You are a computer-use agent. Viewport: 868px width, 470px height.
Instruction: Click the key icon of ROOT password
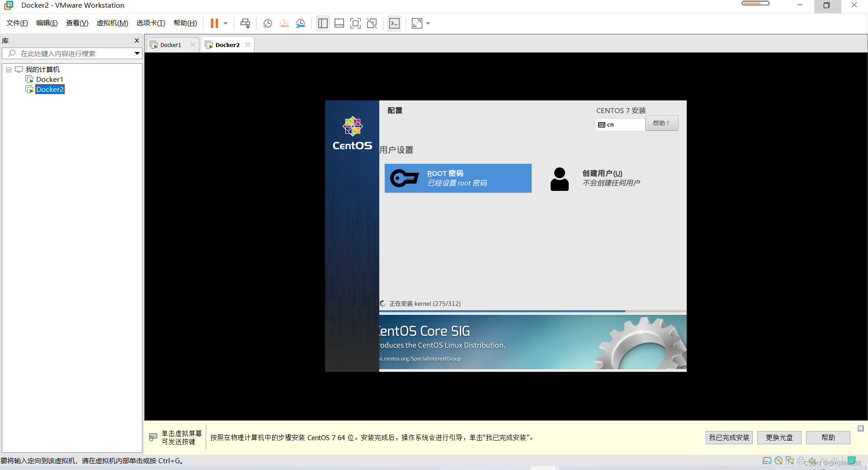pyautogui.click(x=404, y=178)
